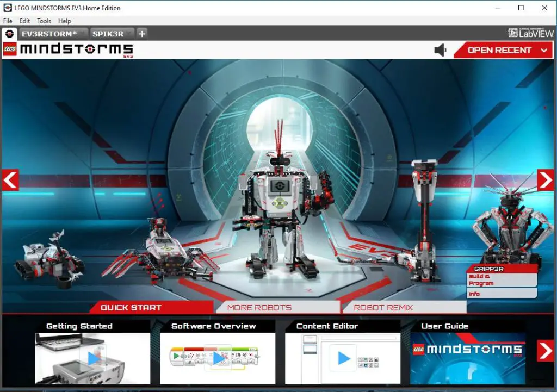The image size is (557, 392).
Task: Play the Getting Started video
Action: click(92, 358)
